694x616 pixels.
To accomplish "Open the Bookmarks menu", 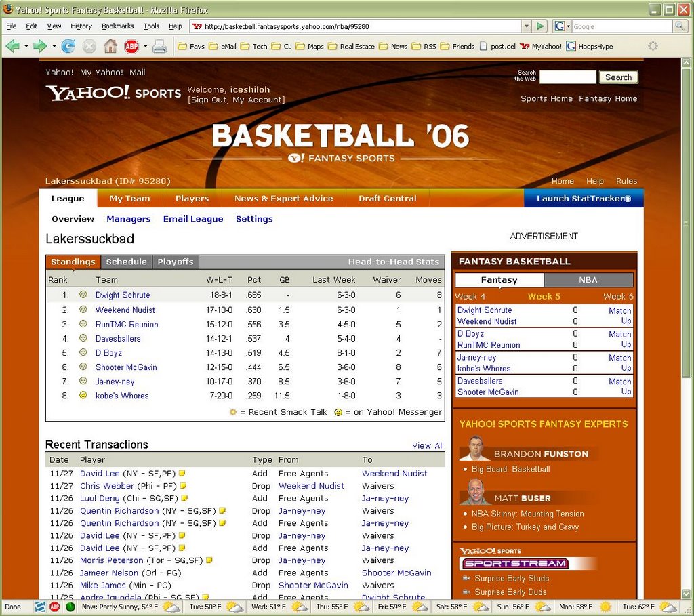I will (117, 26).
